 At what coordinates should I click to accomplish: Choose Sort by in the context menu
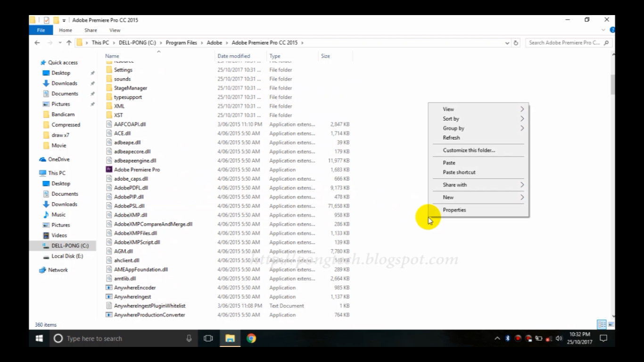tap(479, 119)
